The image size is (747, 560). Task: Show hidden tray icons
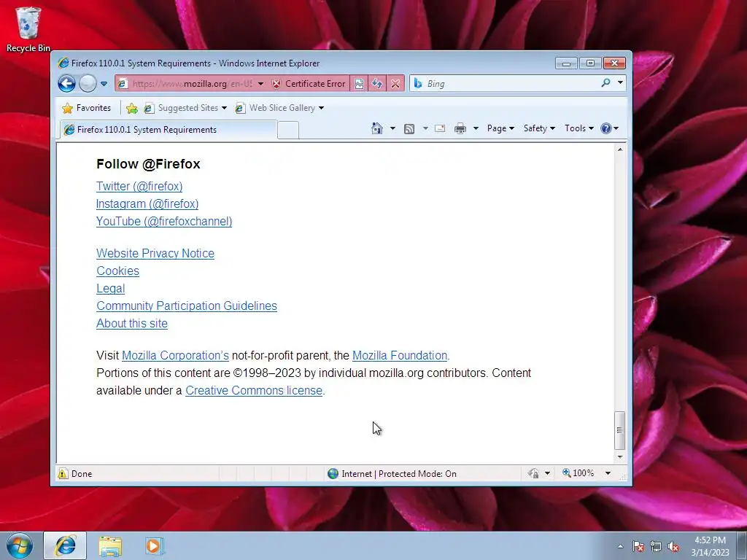(x=620, y=546)
